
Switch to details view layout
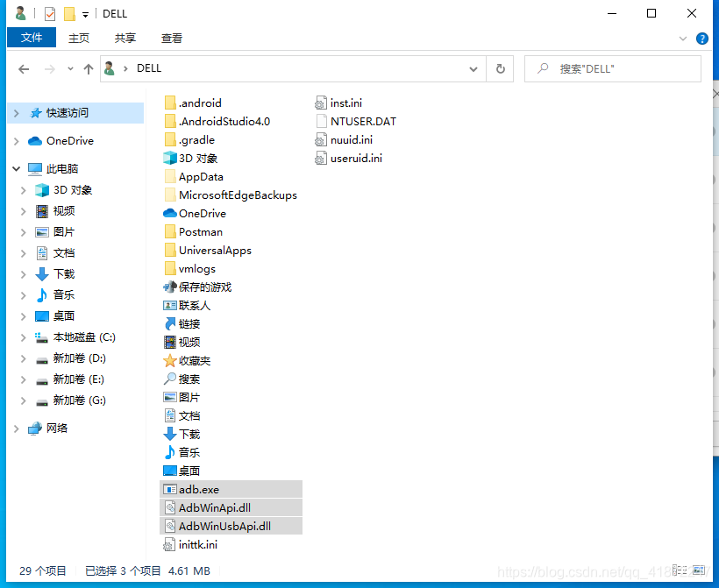[x=680, y=570]
